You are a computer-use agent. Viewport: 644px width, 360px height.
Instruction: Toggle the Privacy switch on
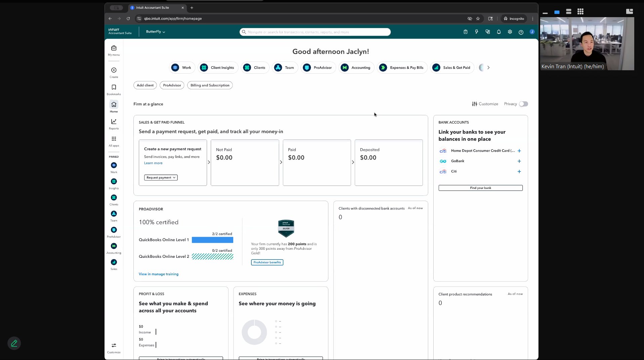(523, 104)
